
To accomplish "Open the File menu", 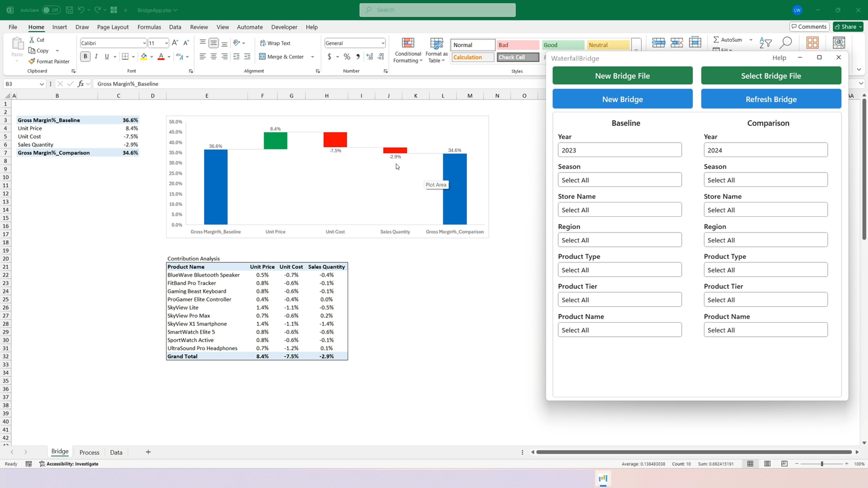I will click(13, 27).
